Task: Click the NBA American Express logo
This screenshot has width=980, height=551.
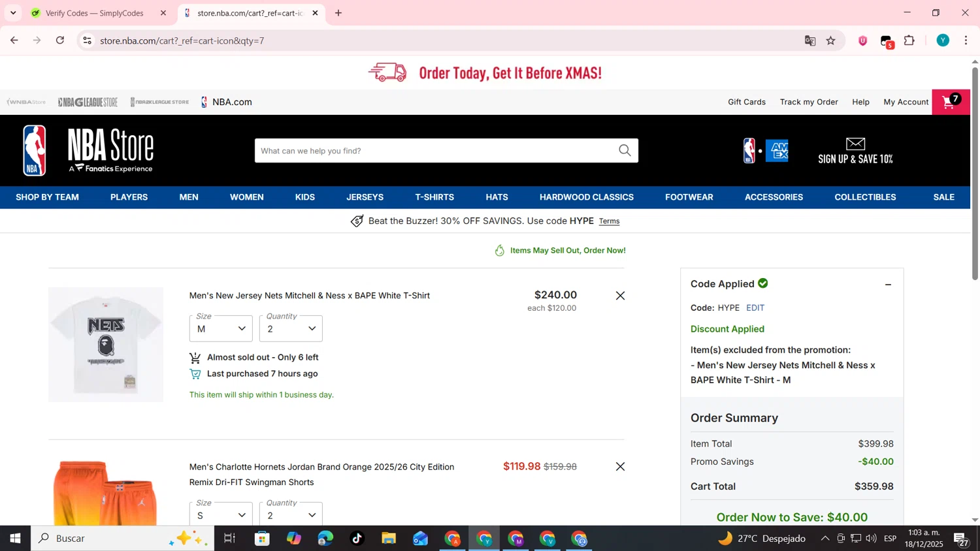Action: click(x=766, y=151)
